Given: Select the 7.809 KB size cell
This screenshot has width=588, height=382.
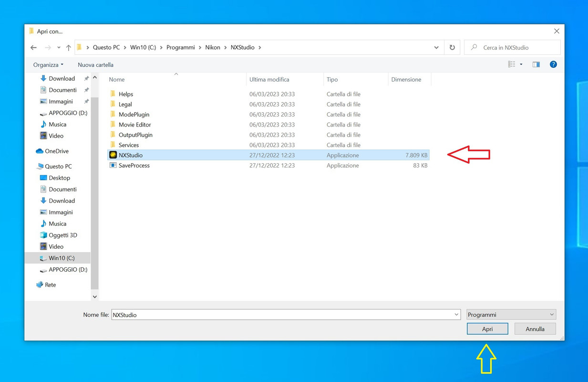Looking at the screenshot, I should (x=416, y=155).
